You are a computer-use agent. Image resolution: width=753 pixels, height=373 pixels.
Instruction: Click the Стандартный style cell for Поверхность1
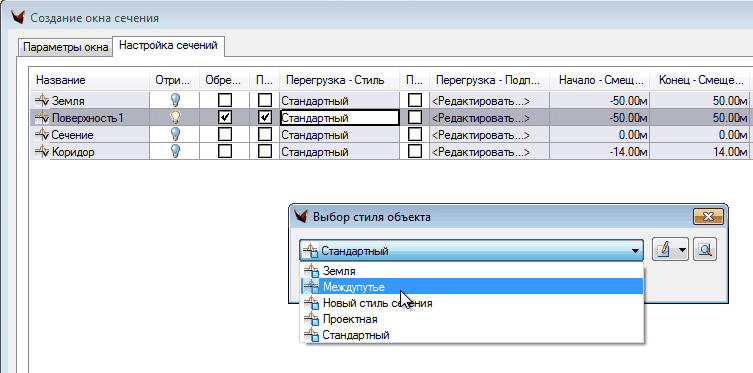(x=340, y=118)
